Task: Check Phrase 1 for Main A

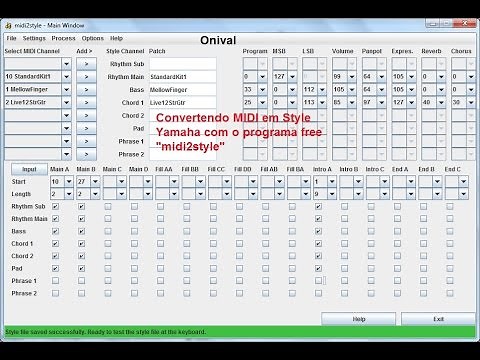Action: (x=55, y=281)
